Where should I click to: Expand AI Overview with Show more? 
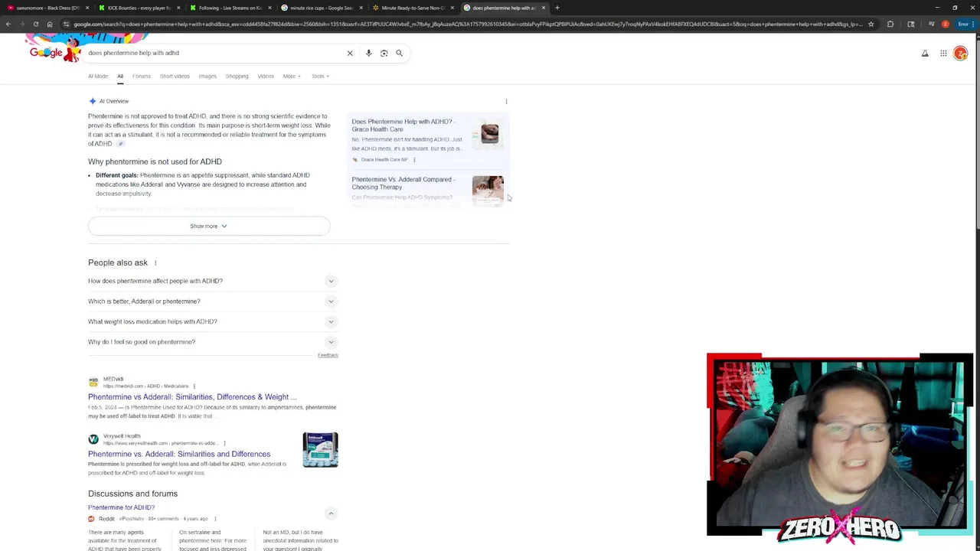click(209, 226)
